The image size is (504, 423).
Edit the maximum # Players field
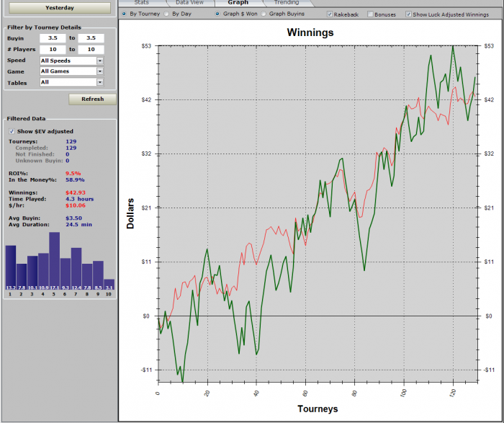tap(91, 49)
